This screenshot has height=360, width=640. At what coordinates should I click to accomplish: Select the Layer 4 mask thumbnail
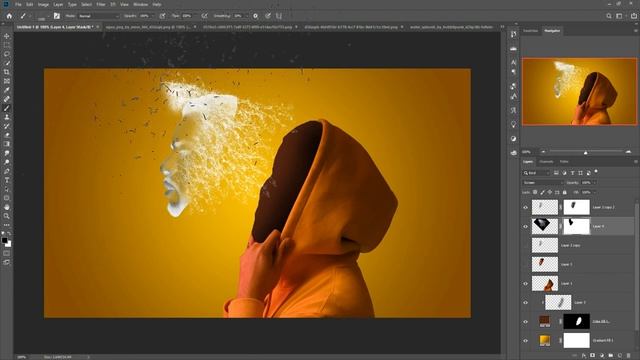pos(576,227)
